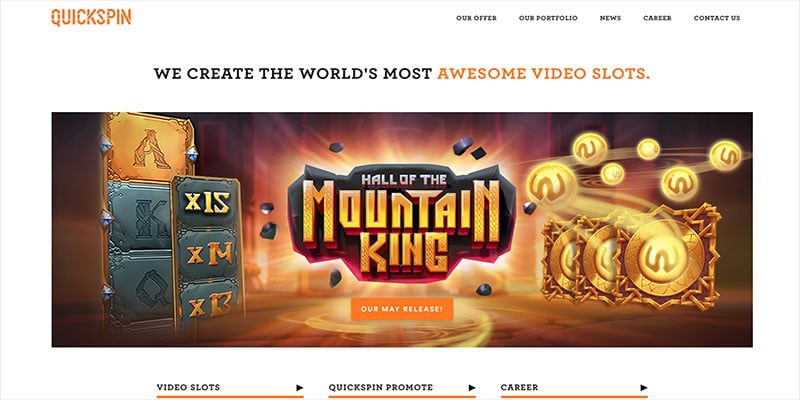Click the x13 multiplier tile
Image resolution: width=800 pixels, height=400 pixels.
click(211, 303)
